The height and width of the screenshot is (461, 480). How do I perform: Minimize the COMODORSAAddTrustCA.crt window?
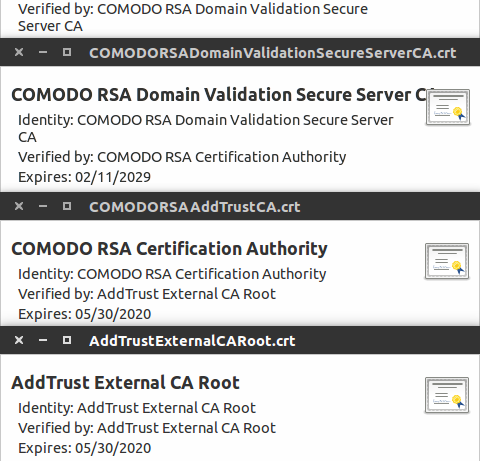pos(43,206)
